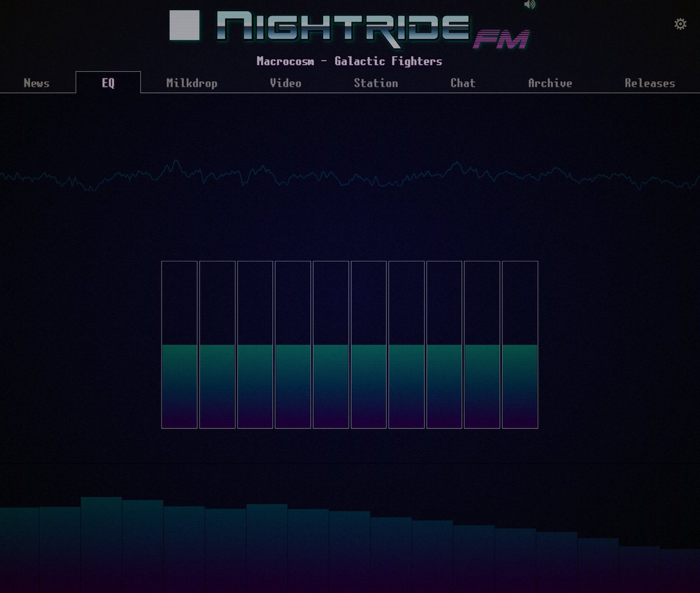Adjust the fifth EQ band slider

coord(331,345)
